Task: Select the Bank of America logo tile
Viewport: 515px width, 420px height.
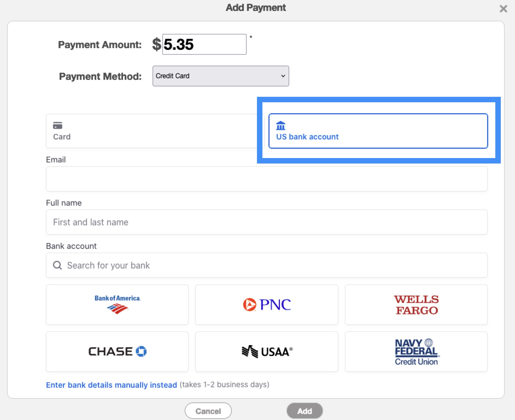Action: (117, 304)
